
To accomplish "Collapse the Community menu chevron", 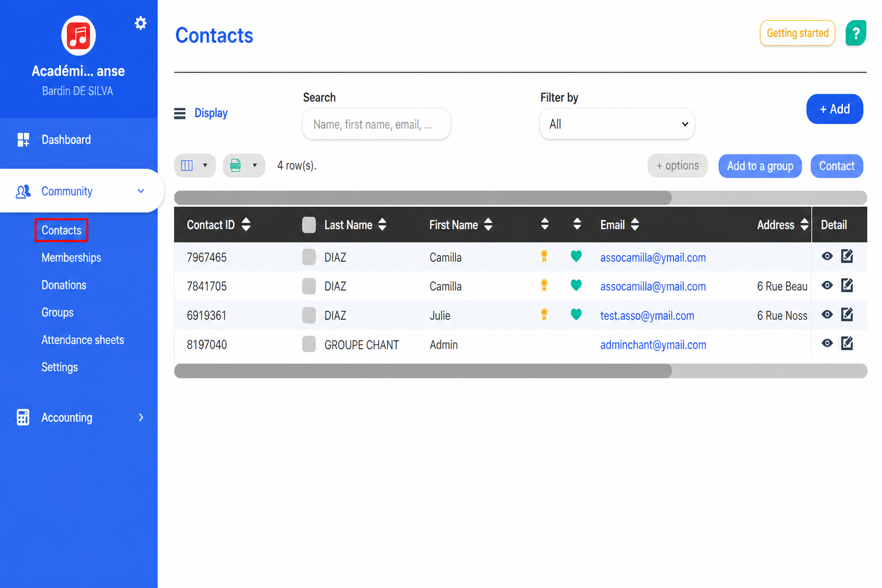I will (141, 191).
